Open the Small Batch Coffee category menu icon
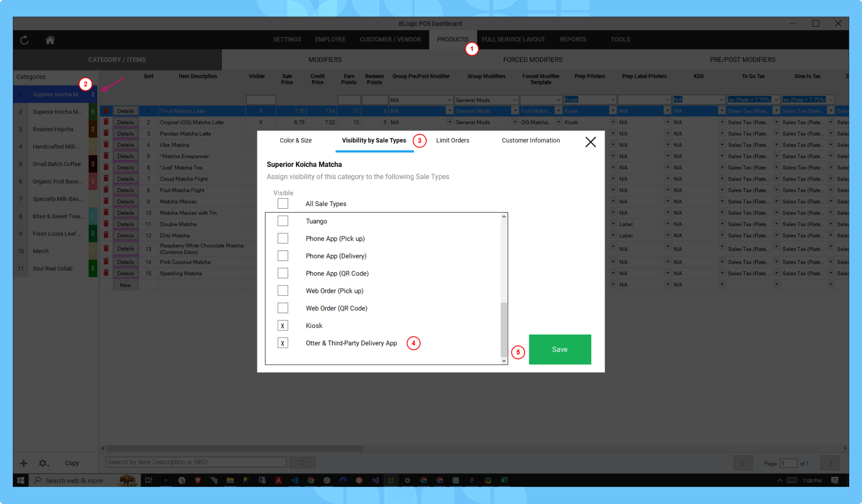862x504 pixels. pyautogui.click(x=93, y=164)
